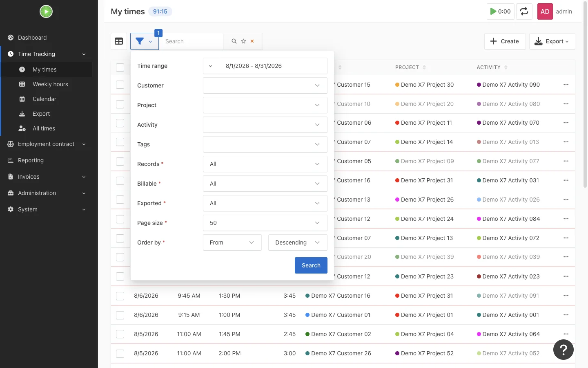This screenshot has height=368, width=588.
Task: Open the actions menu for Activity 080 row
Action: pos(566,104)
